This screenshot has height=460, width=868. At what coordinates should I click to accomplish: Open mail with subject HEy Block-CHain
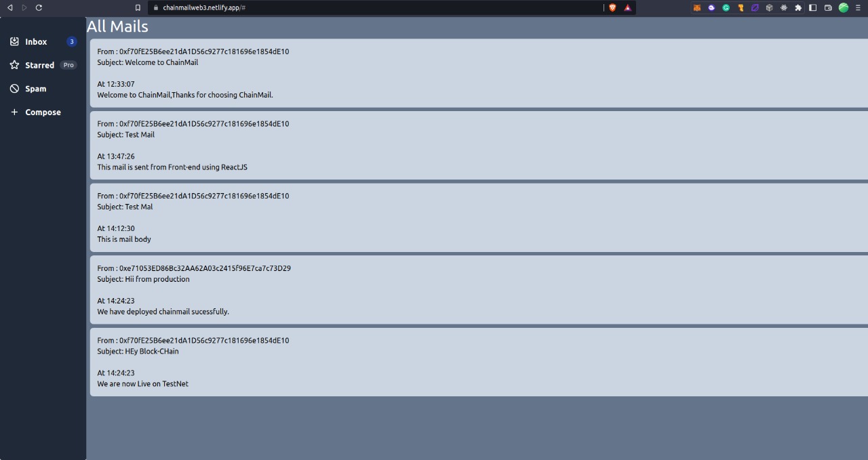(479, 362)
